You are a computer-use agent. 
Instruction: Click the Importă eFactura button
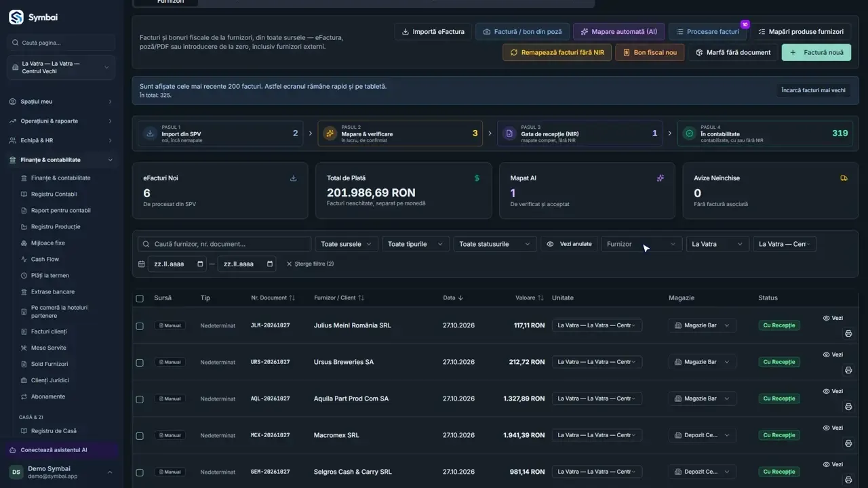pyautogui.click(x=433, y=32)
